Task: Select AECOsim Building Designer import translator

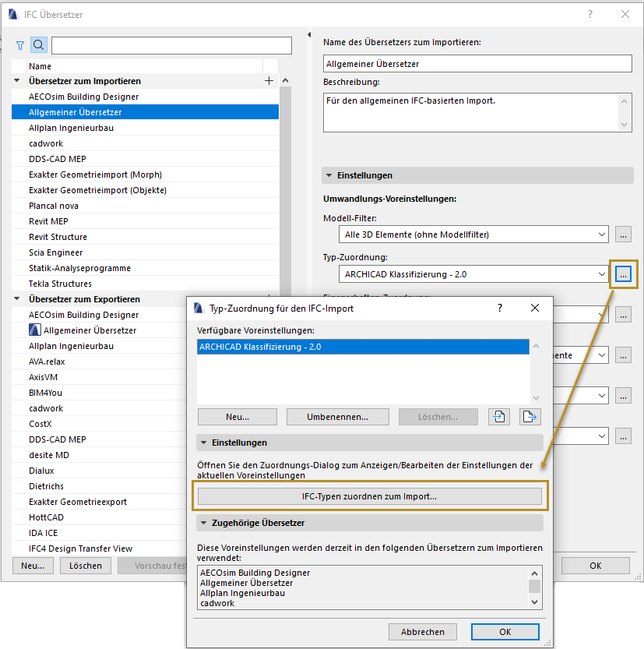Action: click(x=145, y=97)
